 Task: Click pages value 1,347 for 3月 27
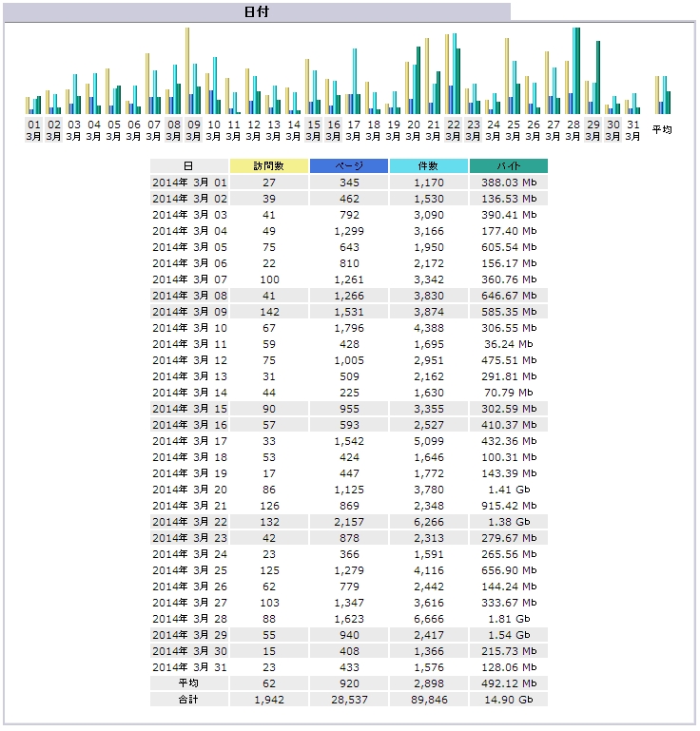click(349, 603)
